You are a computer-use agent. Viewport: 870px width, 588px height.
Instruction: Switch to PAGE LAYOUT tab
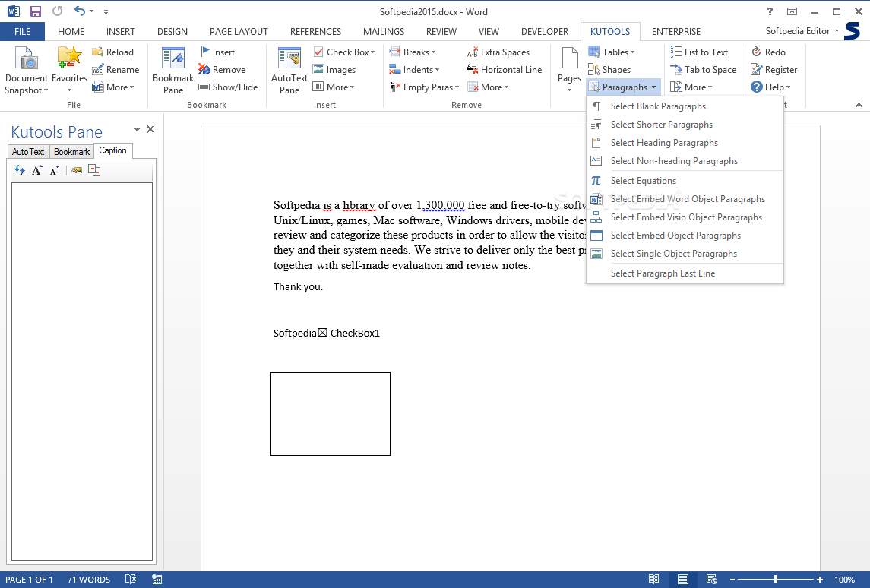pos(239,32)
